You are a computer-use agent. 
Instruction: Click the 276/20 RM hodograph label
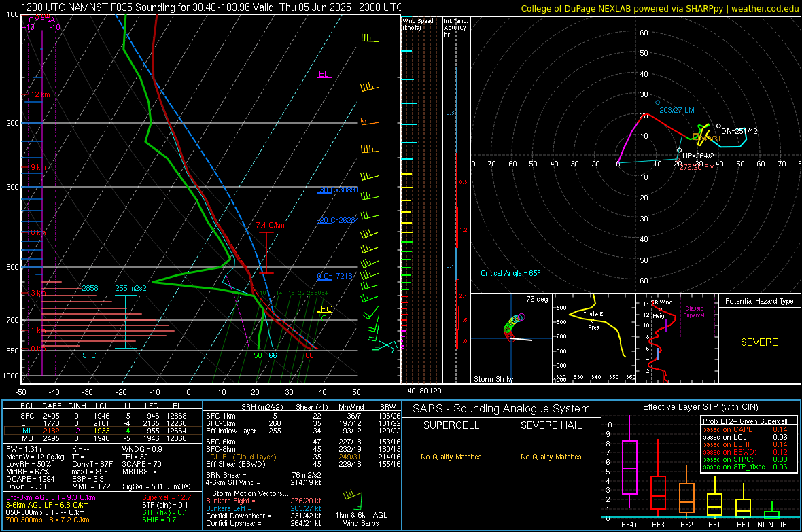pyautogui.click(x=697, y=167)
